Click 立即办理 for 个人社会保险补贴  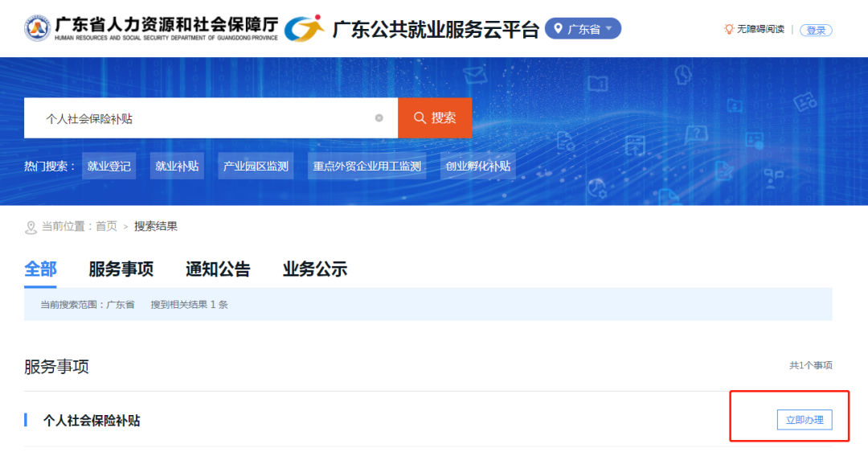(x=805, y=420)
